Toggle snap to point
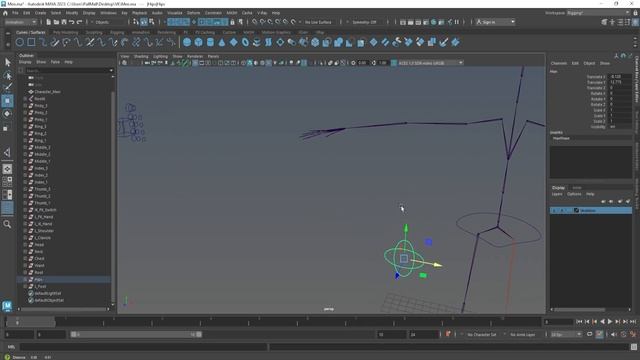 coord(270,22)
